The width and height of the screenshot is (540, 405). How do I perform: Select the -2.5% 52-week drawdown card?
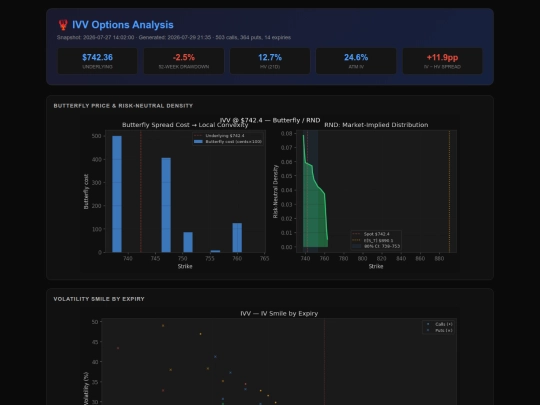[x=184, y=61]
